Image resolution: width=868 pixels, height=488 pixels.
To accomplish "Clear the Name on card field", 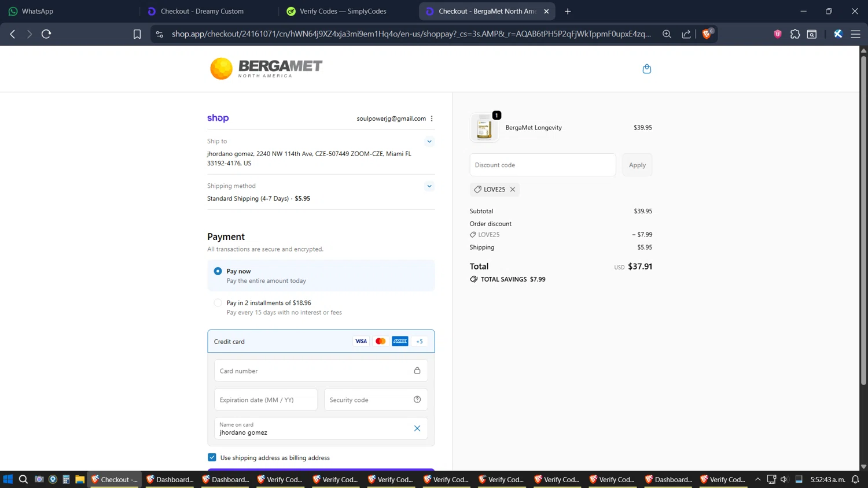I will coord(417,428).
